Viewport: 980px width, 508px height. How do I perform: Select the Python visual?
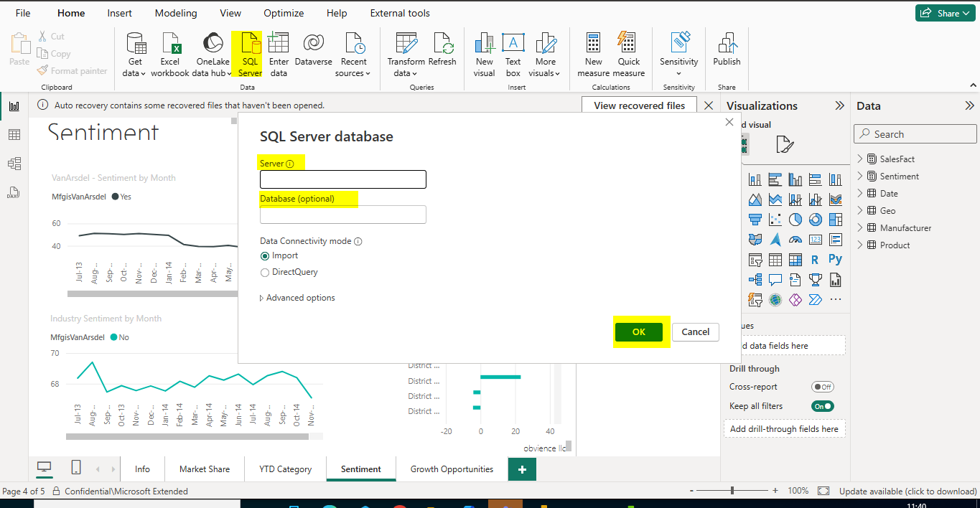pos(835,260)
